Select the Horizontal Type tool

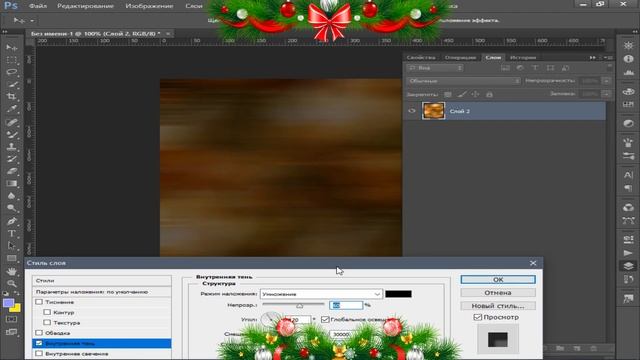click(11, 233)
